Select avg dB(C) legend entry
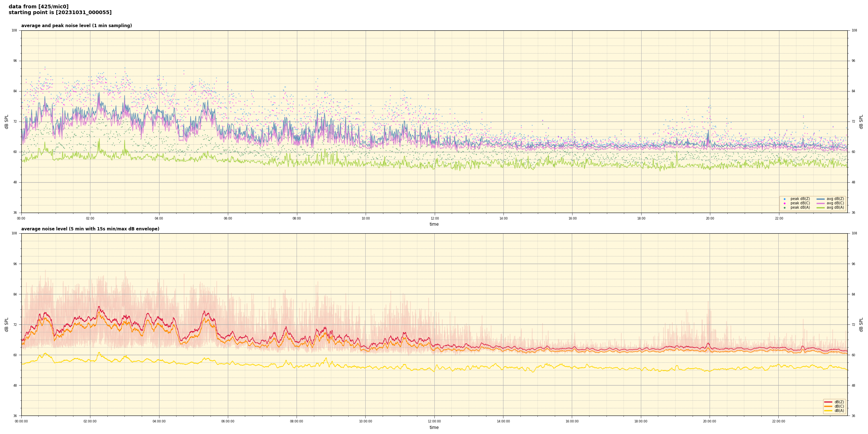This screenshot has height=434, width=868. 835,203
